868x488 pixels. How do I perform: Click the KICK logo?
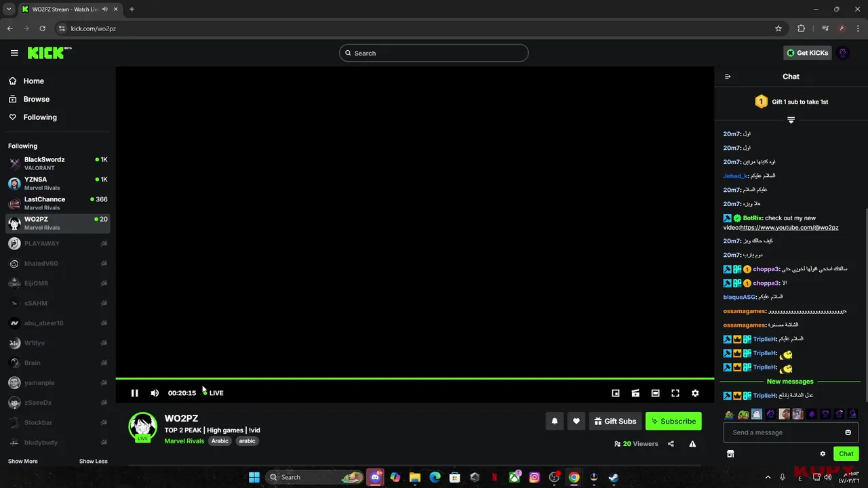tap(50, 53)
